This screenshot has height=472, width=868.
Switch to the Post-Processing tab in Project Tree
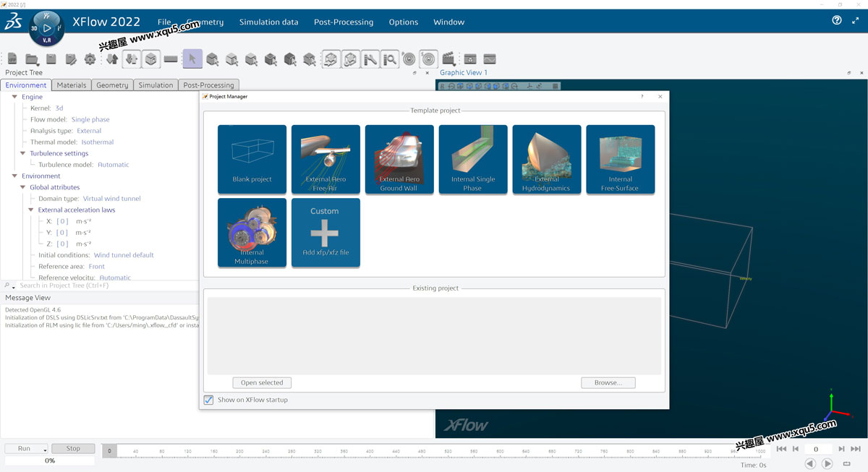pyautogui.click(x=208, y=85)
